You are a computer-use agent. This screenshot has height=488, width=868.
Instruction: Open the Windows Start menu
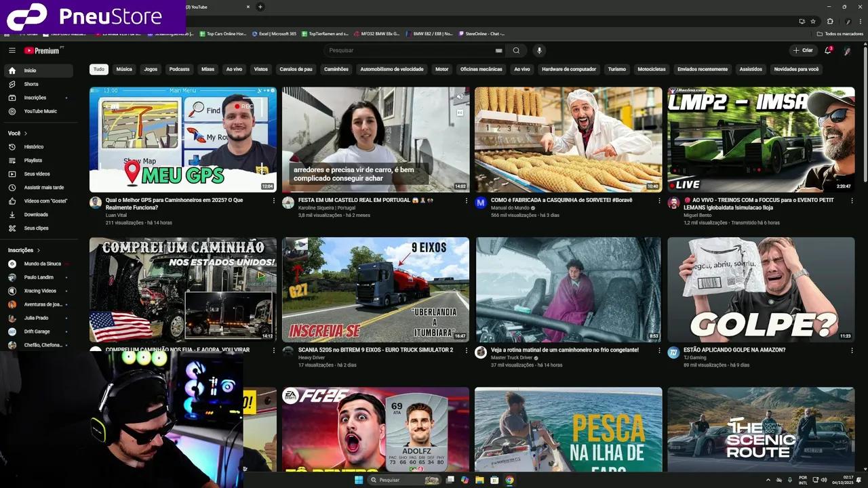358,480
